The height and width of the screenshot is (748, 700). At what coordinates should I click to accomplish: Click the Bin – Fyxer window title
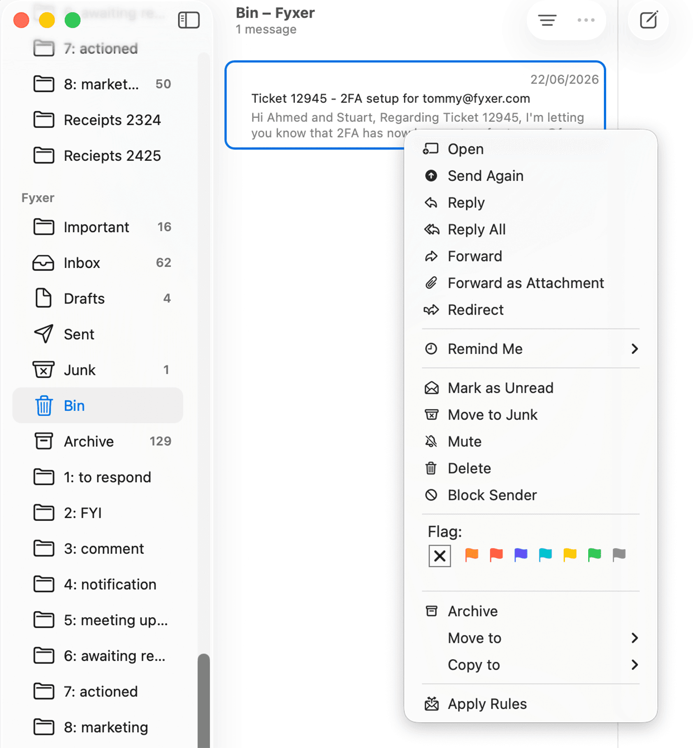click(275, 13)
